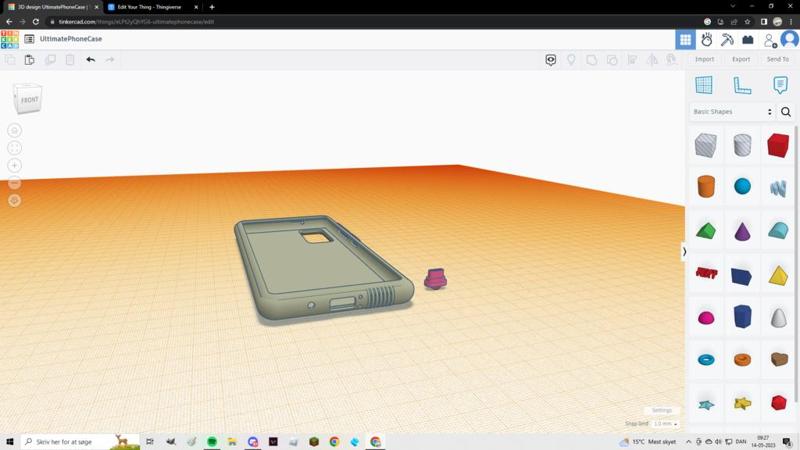Click the Duplicate and repeat tool
Viewport: 800px width, 450px height.
50,60
